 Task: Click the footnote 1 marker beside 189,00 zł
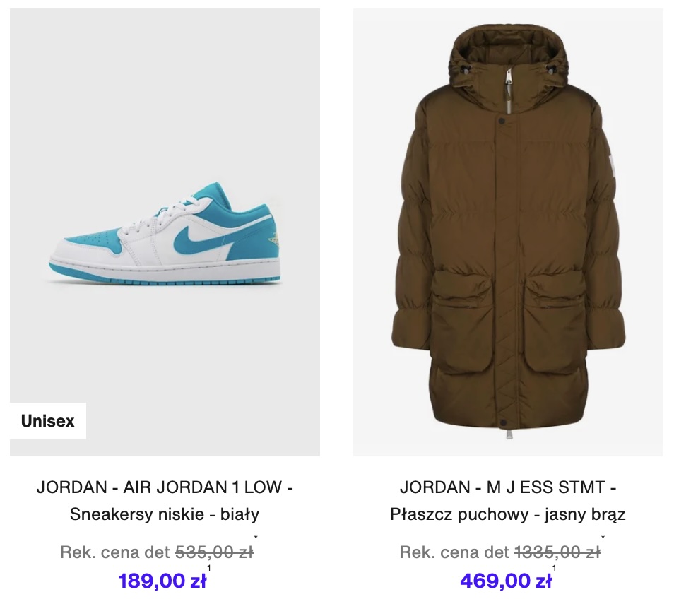click(209, 568)
